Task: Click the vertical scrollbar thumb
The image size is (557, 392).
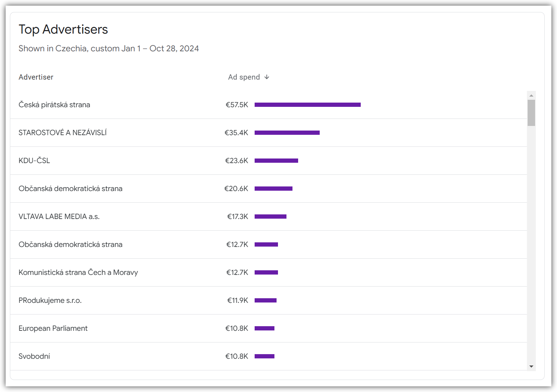Action: pos(531,113)
